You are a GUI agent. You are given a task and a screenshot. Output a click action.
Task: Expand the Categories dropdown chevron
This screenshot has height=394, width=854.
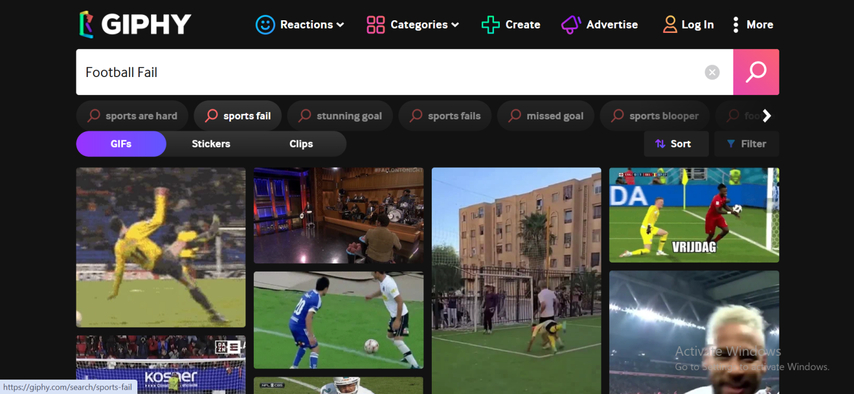point(455,25)
